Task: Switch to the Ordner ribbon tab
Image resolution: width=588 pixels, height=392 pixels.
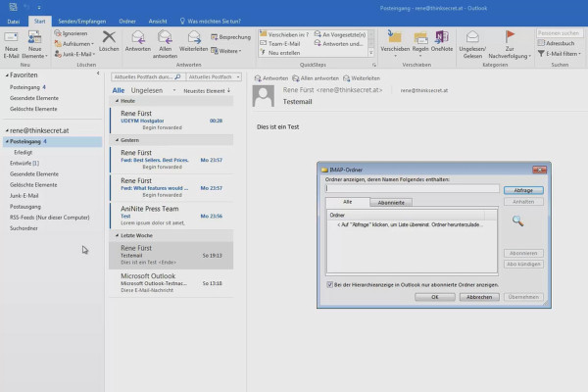Action: 127,22
